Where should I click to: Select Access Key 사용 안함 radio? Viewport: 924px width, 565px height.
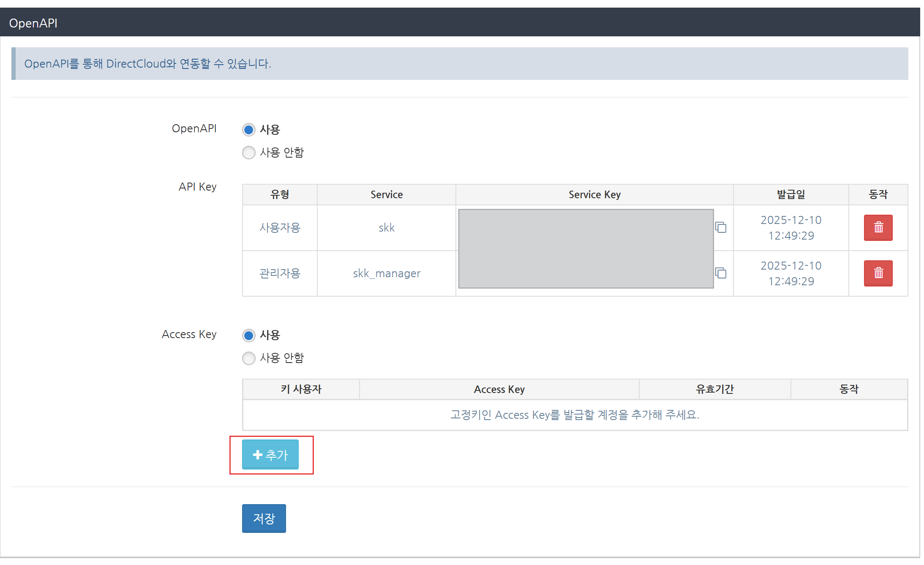pyautogui.click(x=249, y=358)
